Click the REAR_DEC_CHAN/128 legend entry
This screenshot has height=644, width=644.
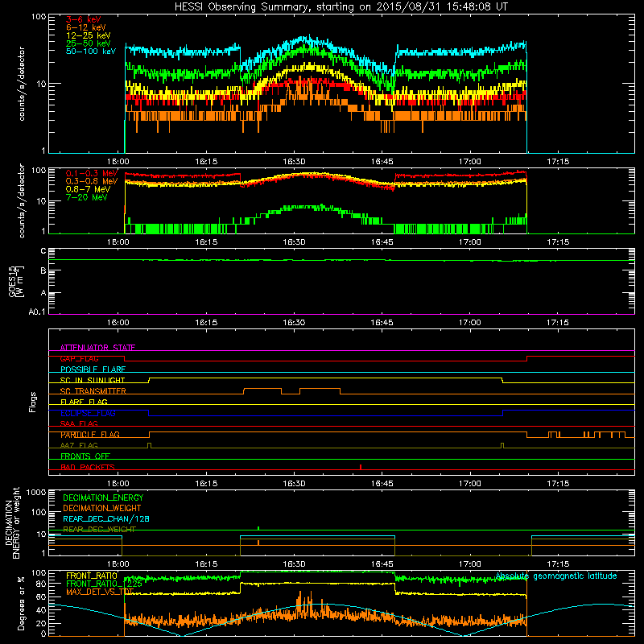[106, 518]
